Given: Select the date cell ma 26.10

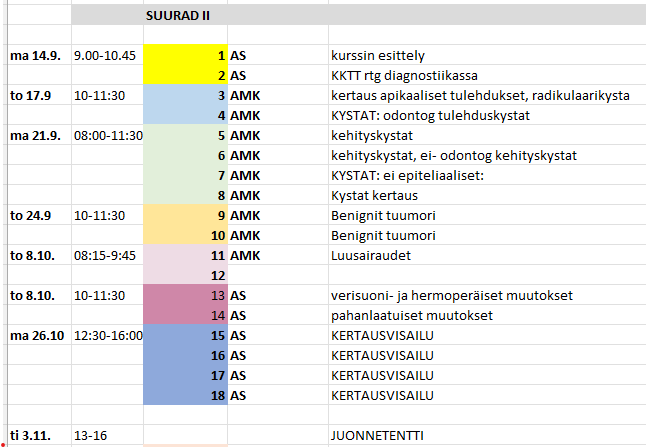Looking at the screenshot, I should pyautogui.click(x=40, y=335).
